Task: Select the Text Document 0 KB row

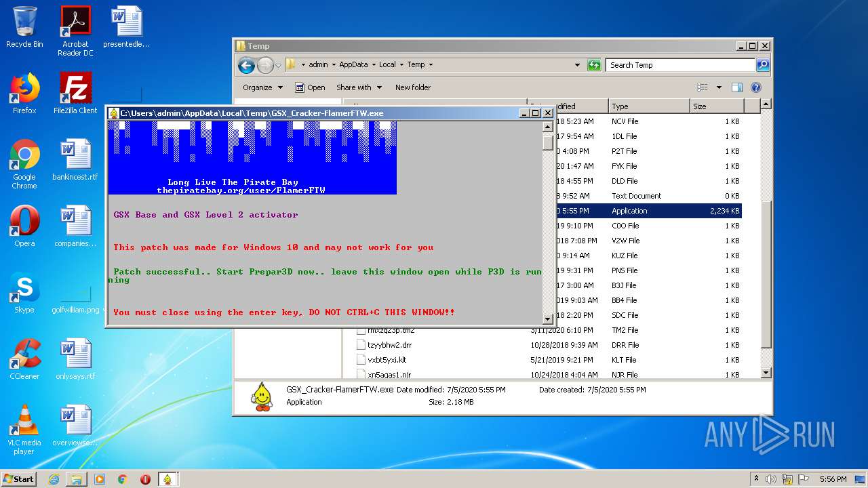Action: pos(649,196)
